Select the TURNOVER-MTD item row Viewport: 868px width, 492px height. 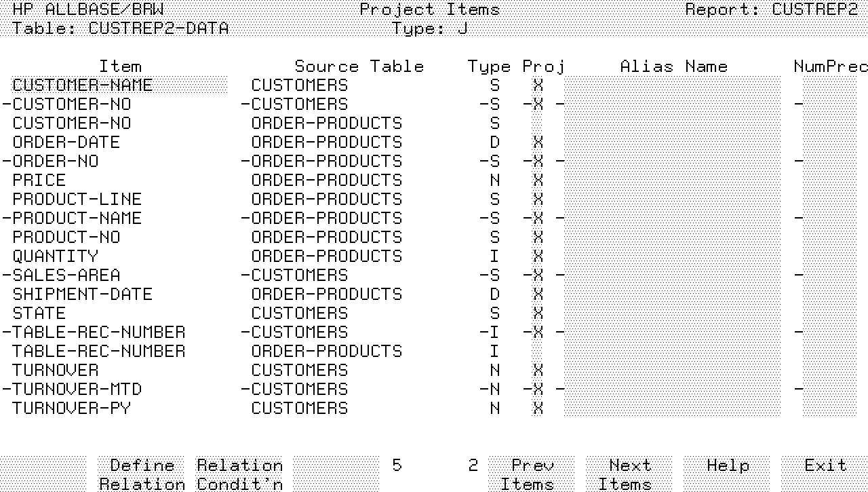77,390
